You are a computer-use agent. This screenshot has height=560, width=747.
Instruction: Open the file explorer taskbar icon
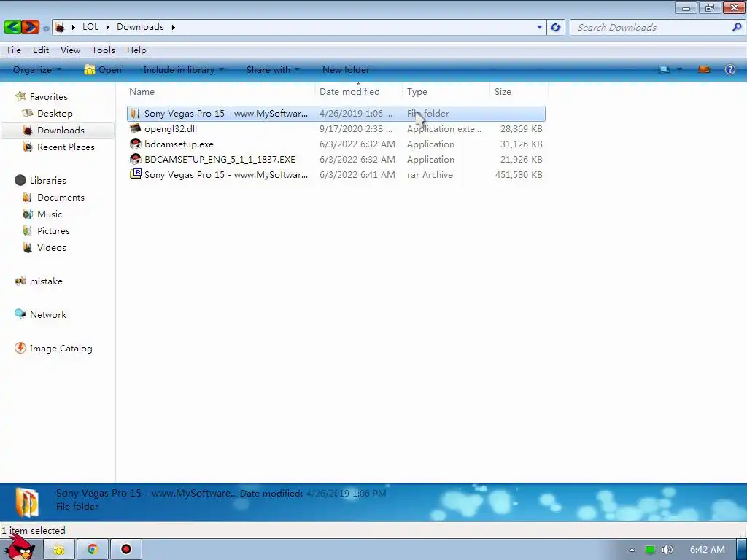click(x=59, y=550)
